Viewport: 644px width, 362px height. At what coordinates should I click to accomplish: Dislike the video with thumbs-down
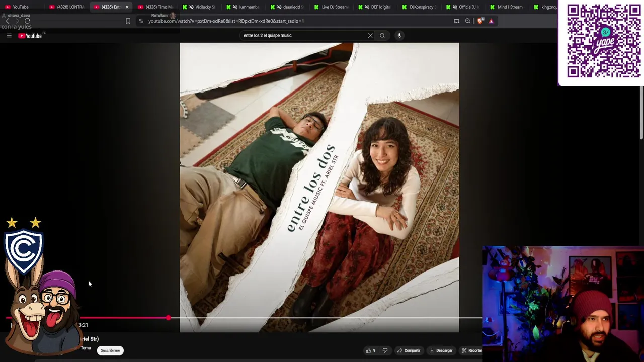(385, 350)
